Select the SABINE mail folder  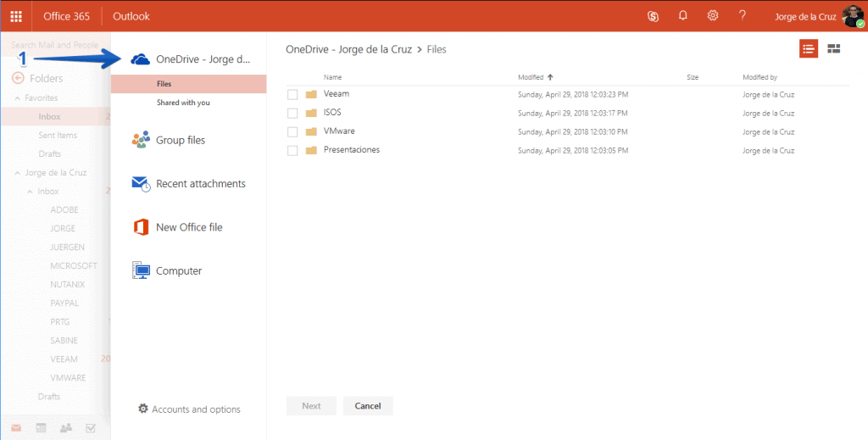[x=64, y=340]
